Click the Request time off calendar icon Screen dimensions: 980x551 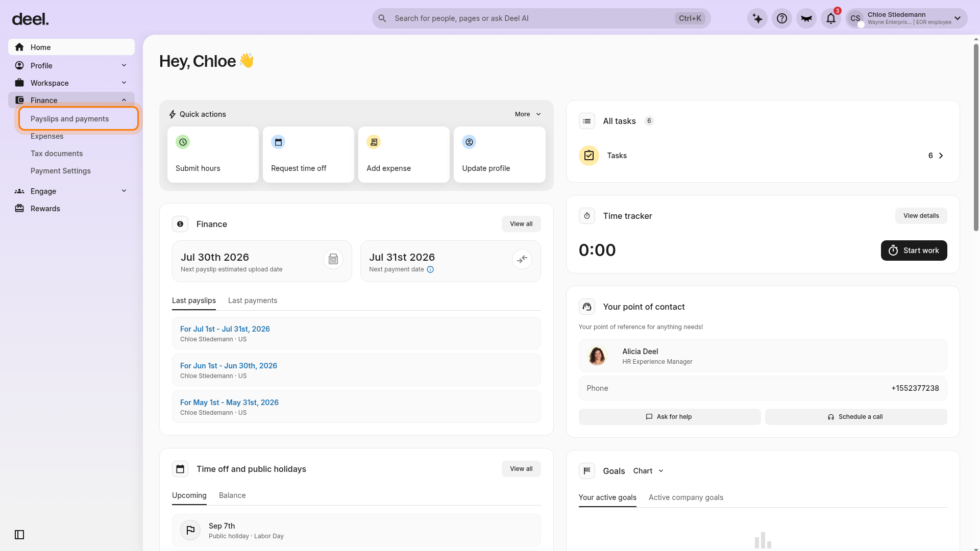click(x=278, y=142)
